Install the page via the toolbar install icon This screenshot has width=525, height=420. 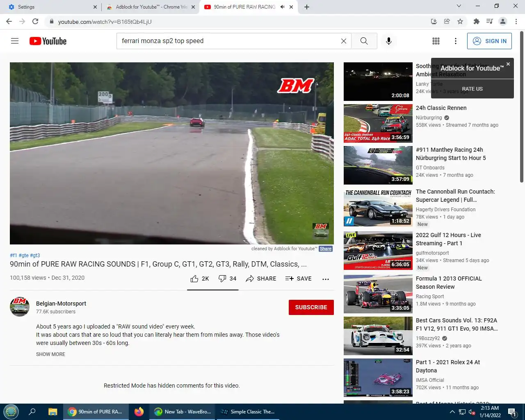(x=434, y=21)
